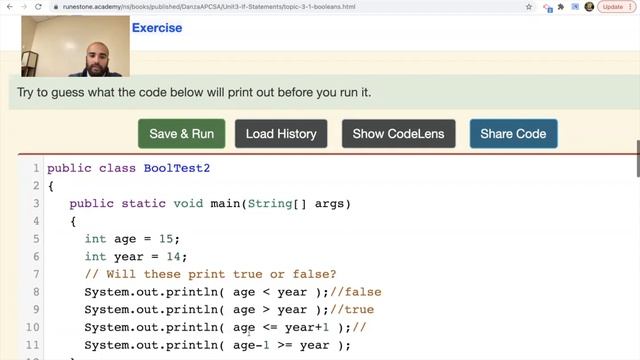Click the Share Code button
640x360 pixels.
513,133
